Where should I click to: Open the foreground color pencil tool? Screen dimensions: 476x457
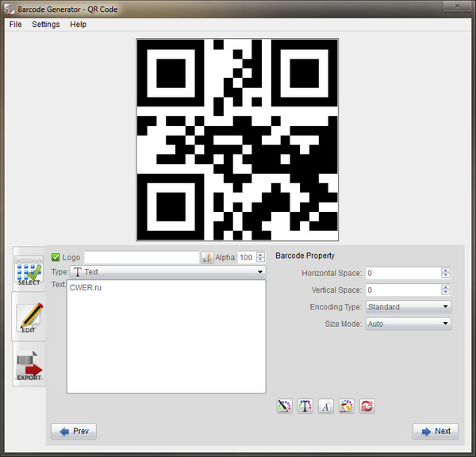point(285,406)
